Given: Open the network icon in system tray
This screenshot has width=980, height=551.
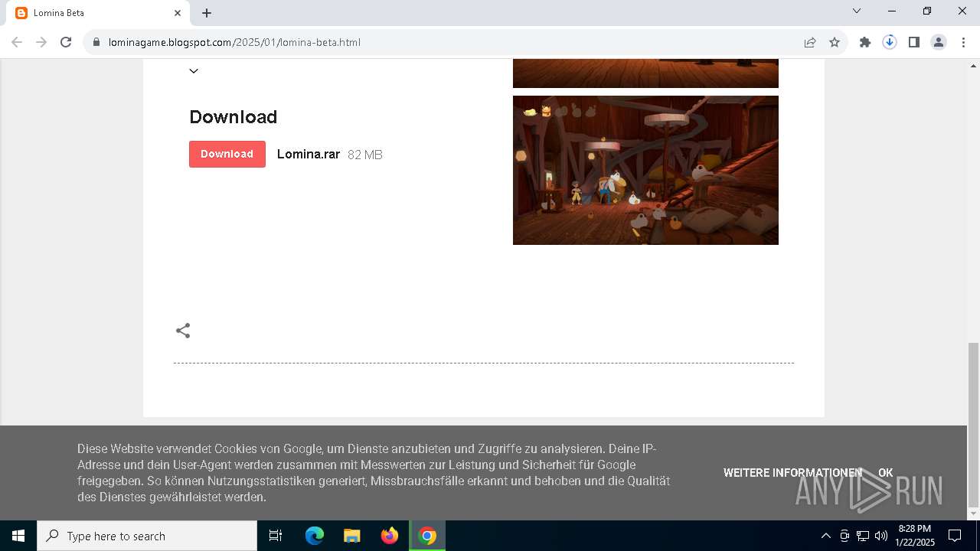Looking at the screenshot, I should 863,536.
